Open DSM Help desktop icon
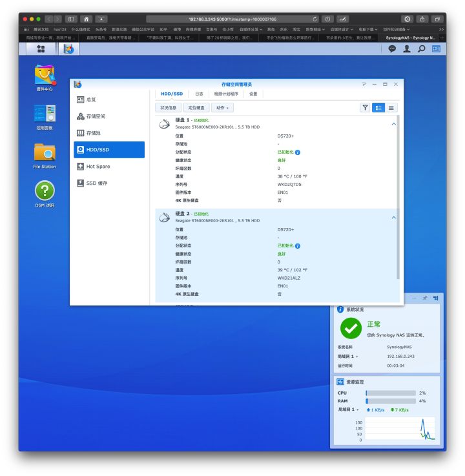The height and width of the screenshot is (476, 465). (45, 191)
